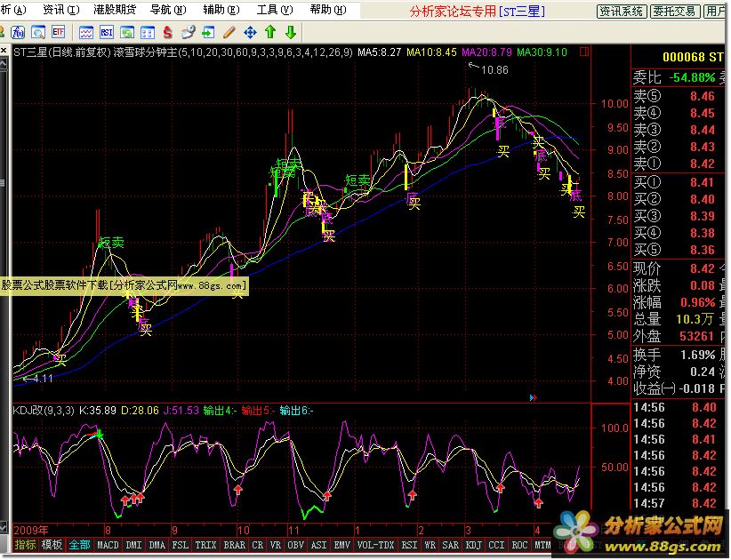Select the MTM indicator tab
Image resolution: width=731 pixels, height=560 pixels.
click(542, 545)
